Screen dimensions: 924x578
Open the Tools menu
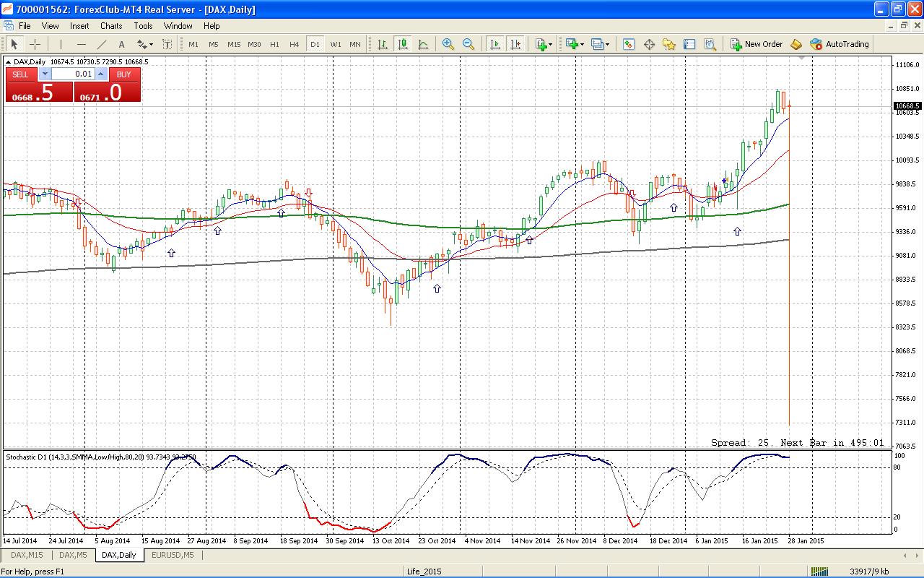click(x=143, y=25)
